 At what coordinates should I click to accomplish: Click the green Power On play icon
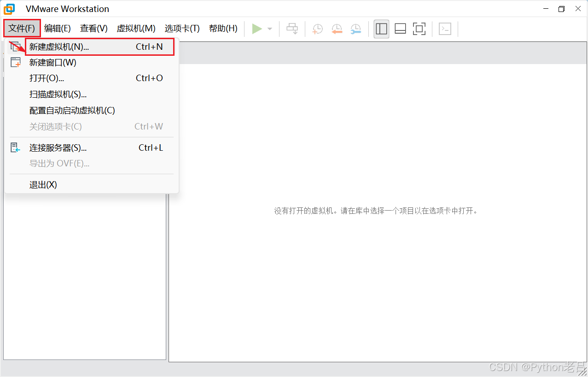coord(257,29)
